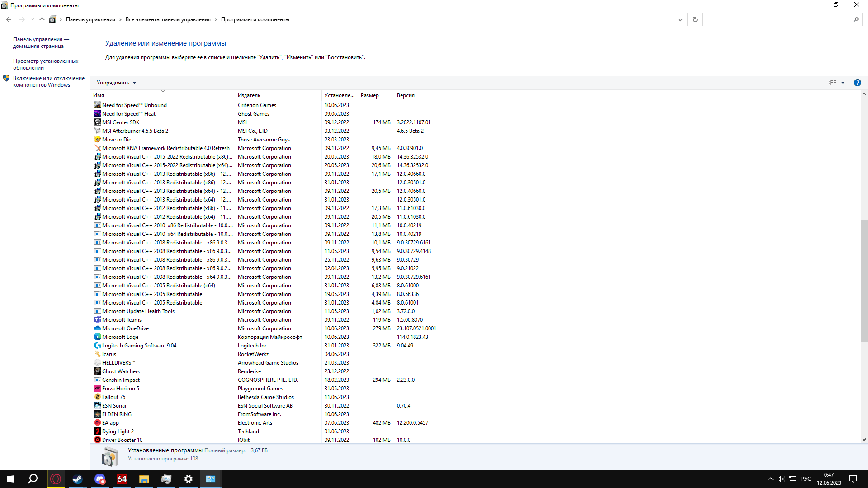Open Discord from the taskbar
The width and height of the screenshot is (868, 488).
[x=100, y=479]
